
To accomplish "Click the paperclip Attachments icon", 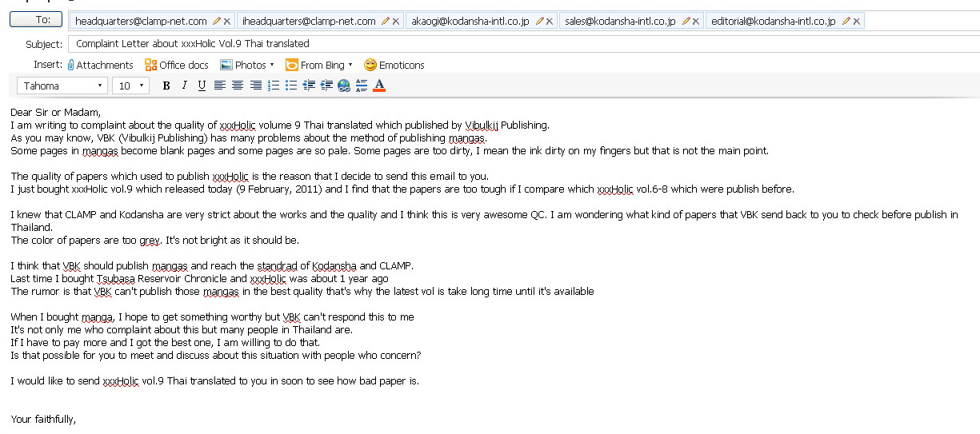I will coord(70,65).
